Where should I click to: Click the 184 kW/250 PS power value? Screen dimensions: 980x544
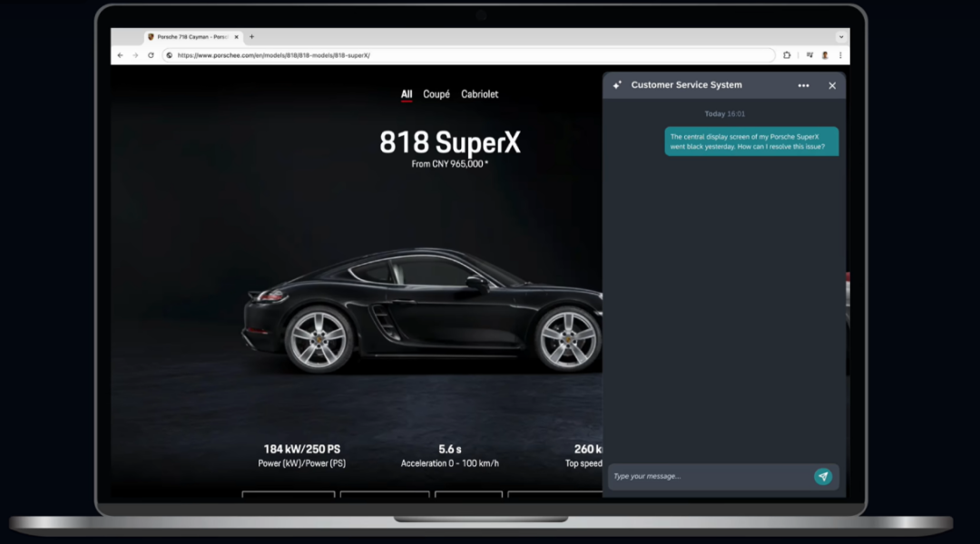[302, 449]
